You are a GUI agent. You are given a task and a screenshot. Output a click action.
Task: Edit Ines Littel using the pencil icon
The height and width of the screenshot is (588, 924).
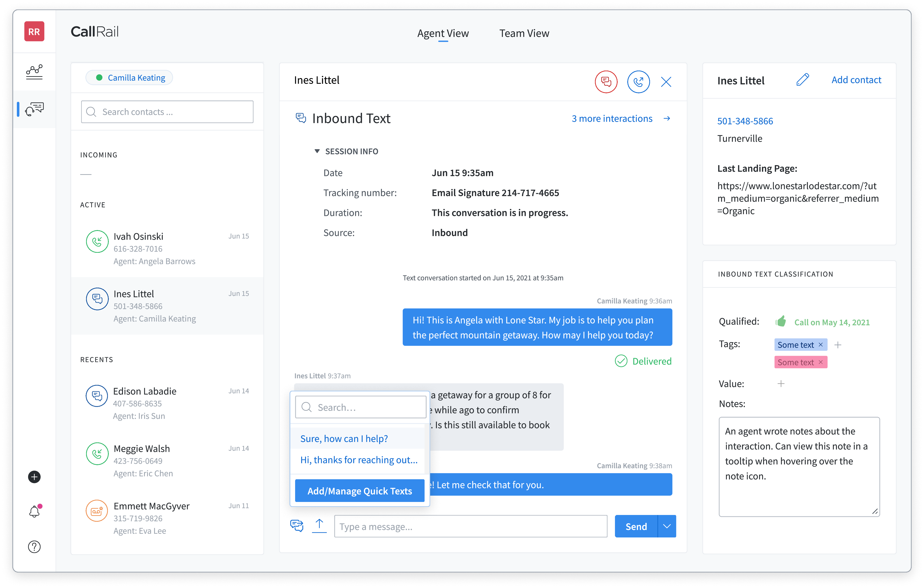coord(803,79)
